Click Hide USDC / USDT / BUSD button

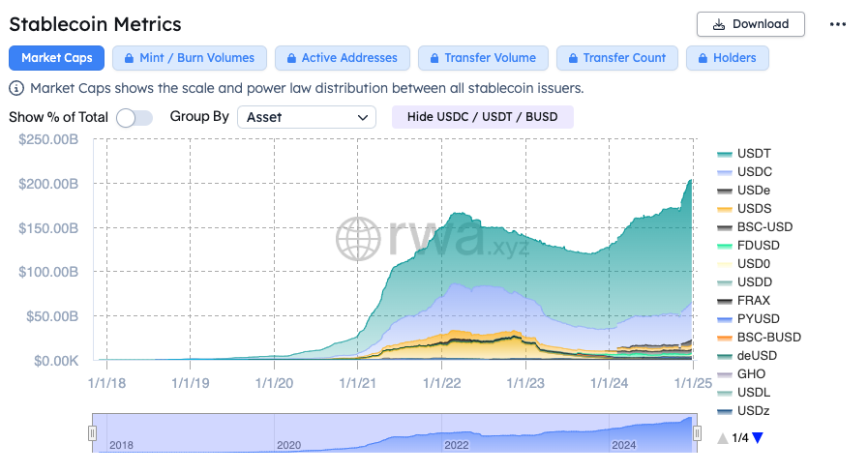click(482, 117)
